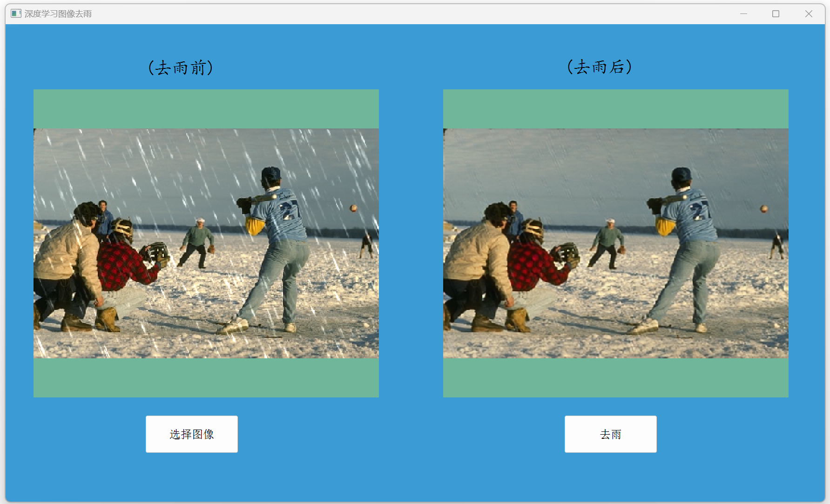Click the rainy input image preview
This screenshot has width=830, height=504.
coord(206,243)
